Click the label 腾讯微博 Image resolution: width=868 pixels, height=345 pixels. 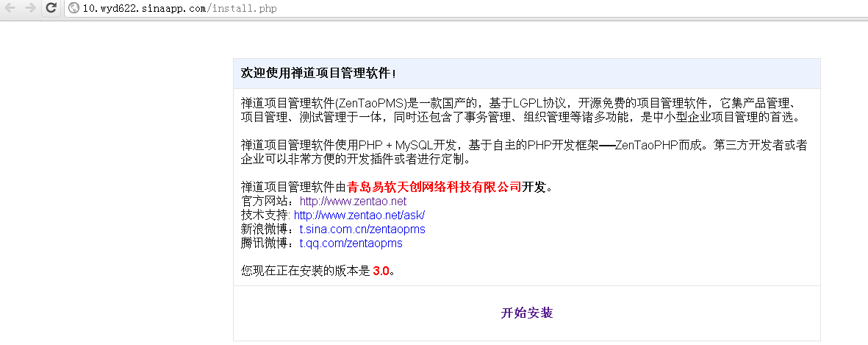(x=266, y=243)
